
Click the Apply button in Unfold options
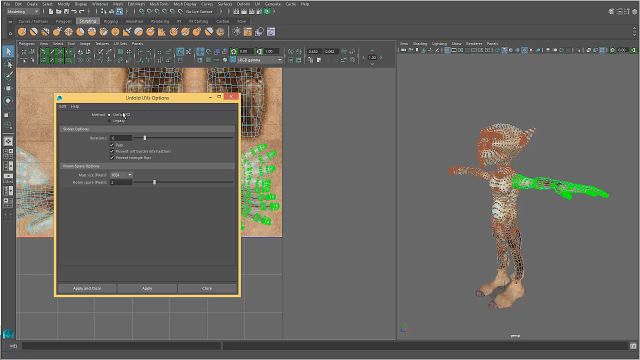pos(147,289)
